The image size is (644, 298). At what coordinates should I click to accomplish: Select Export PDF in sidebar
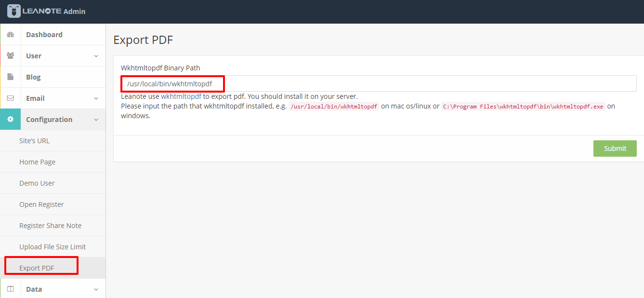(53, 268)
